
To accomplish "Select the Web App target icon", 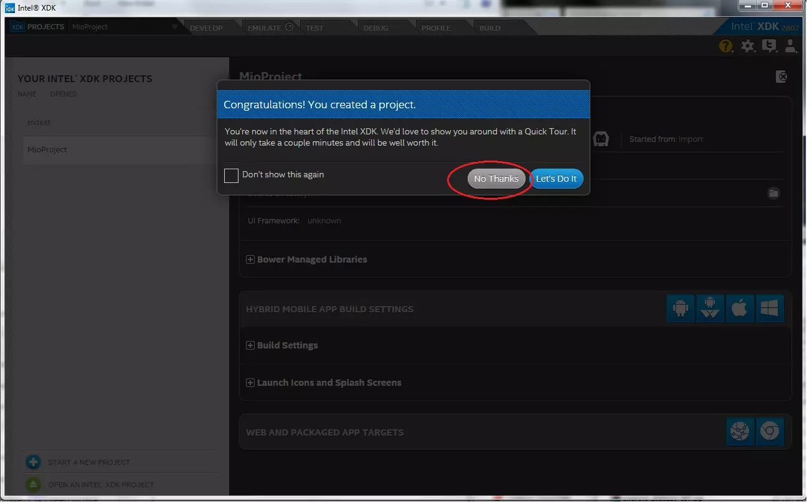I will point(740,431).
